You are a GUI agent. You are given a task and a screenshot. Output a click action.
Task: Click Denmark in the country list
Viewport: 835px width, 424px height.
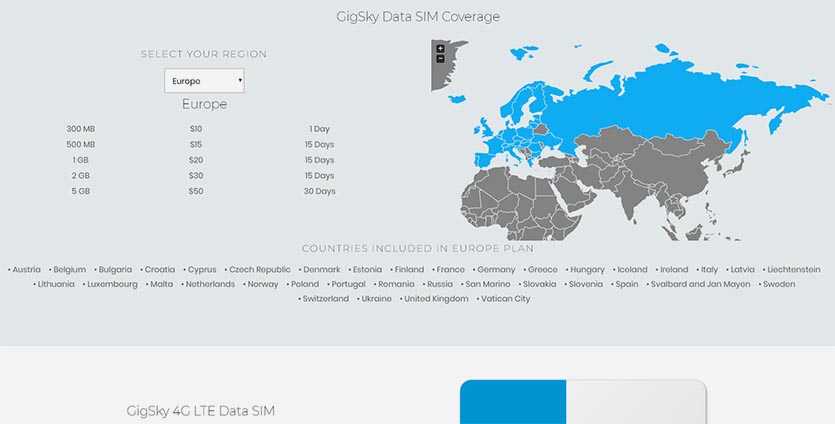(322, 270)
